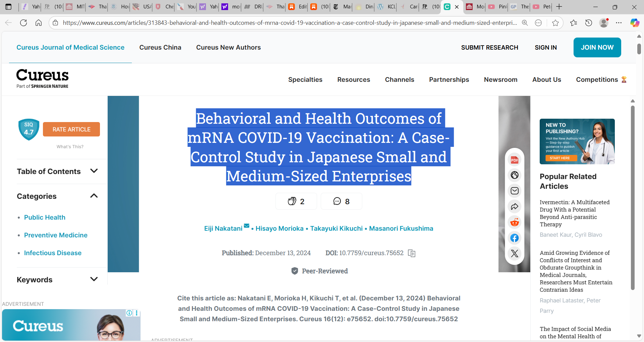The height and width of the screenshot is (342, 644).
Task: Share article on Reddit
Action: [515, 222]
